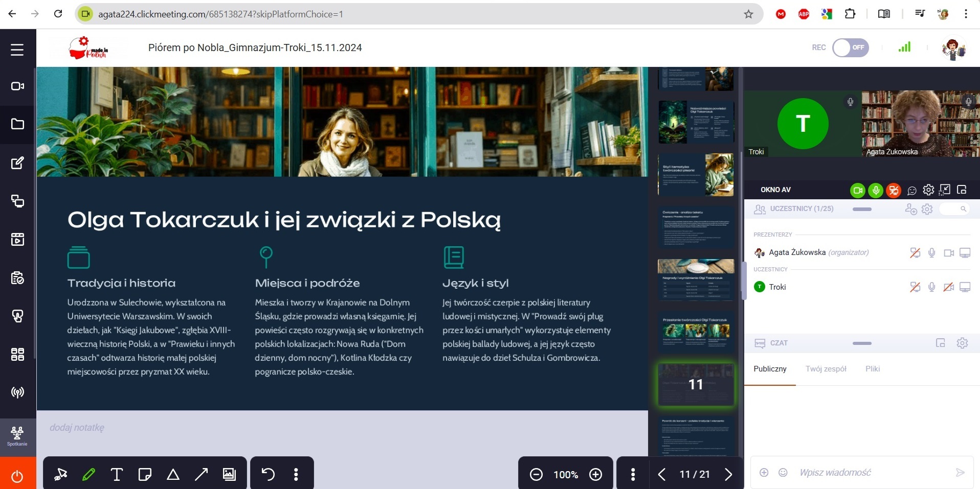980x489 pixels.
Task: Toggle Agata Żukowska's camera icon
Action: (x=949, y=253)
